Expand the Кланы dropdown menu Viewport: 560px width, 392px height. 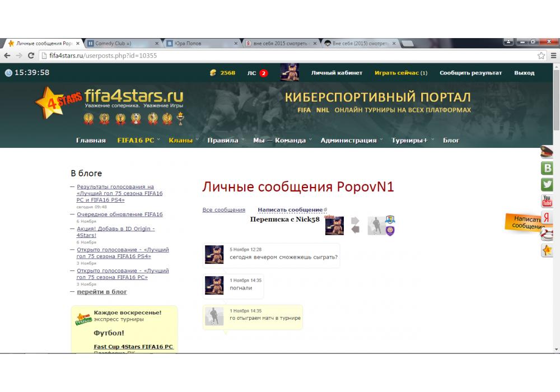coord(180,141)
